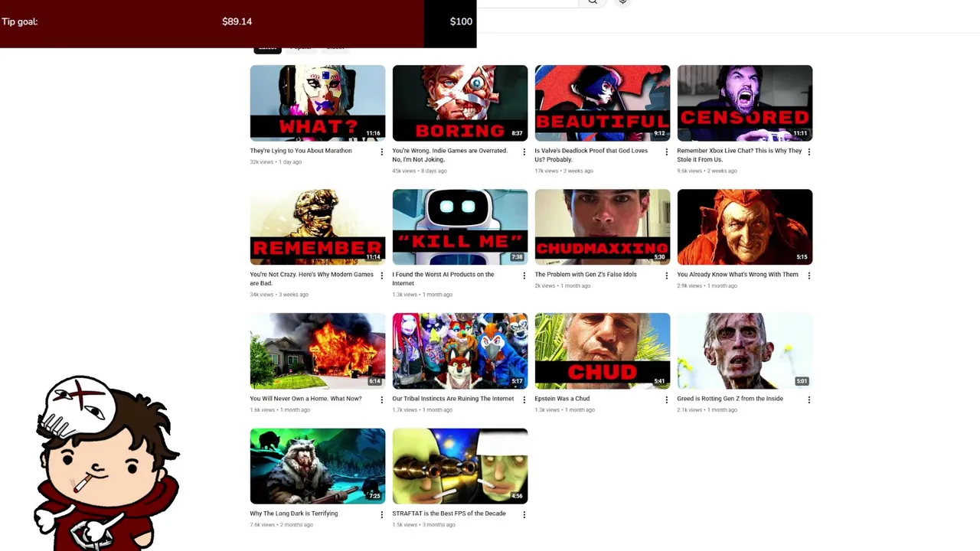Open the burning house thumbnail
980x551 pixels.
click(x=318, y=351)
